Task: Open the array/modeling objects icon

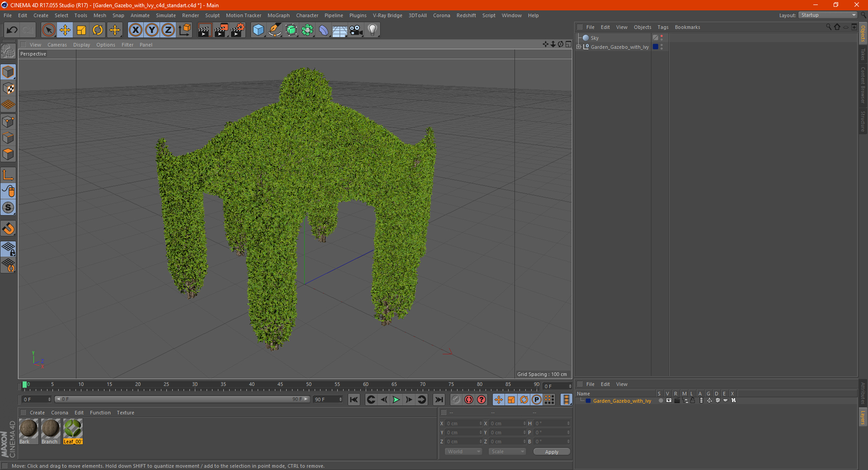Action: [x=307, y=30]
